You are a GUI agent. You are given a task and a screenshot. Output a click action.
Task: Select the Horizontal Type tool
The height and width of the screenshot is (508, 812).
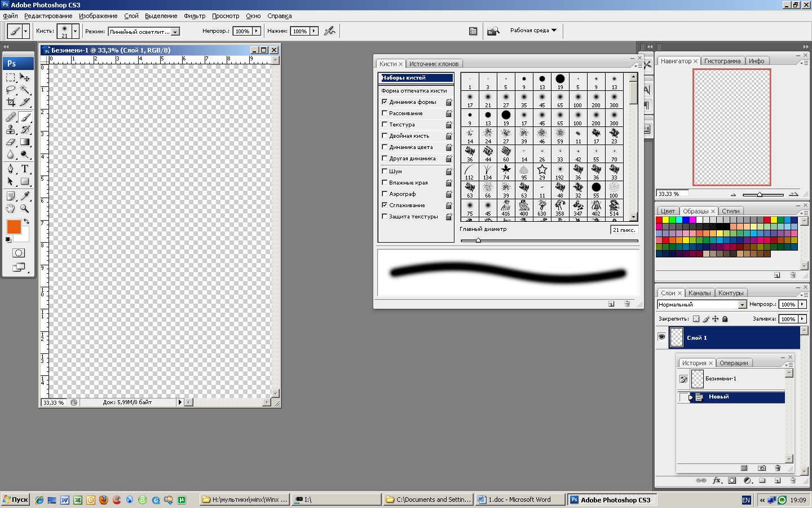click(x=25, y=169)
